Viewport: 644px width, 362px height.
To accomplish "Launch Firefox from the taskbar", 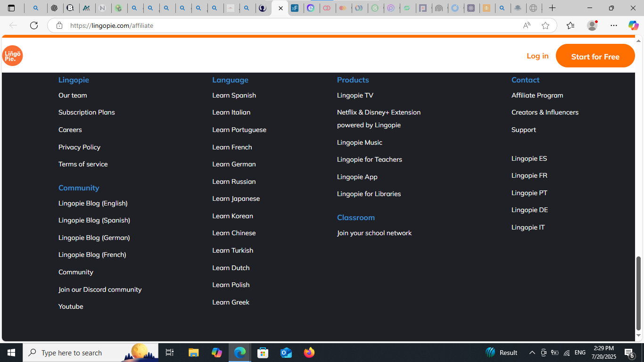I will click(309, 353).
